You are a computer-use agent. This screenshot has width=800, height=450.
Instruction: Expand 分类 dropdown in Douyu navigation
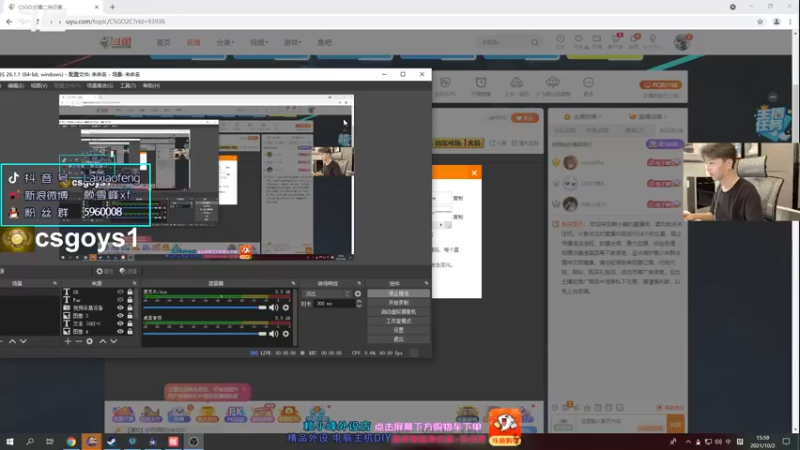225,42
